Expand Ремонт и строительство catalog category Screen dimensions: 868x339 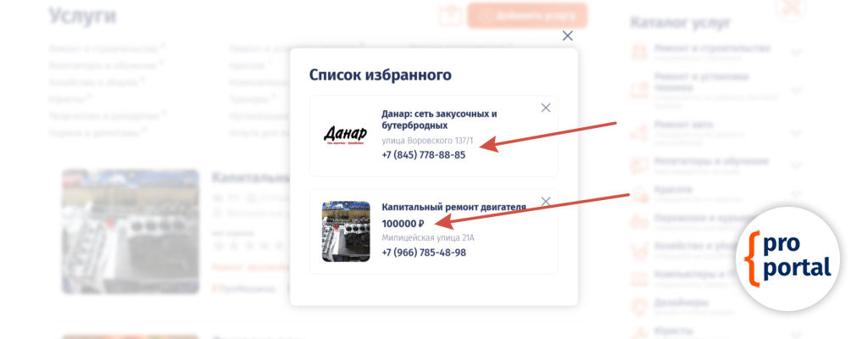pos(797,53)
